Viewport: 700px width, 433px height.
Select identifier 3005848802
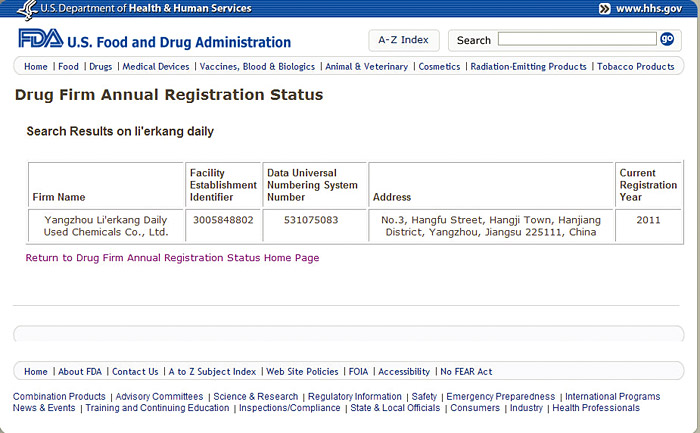(x=223, y=220)
